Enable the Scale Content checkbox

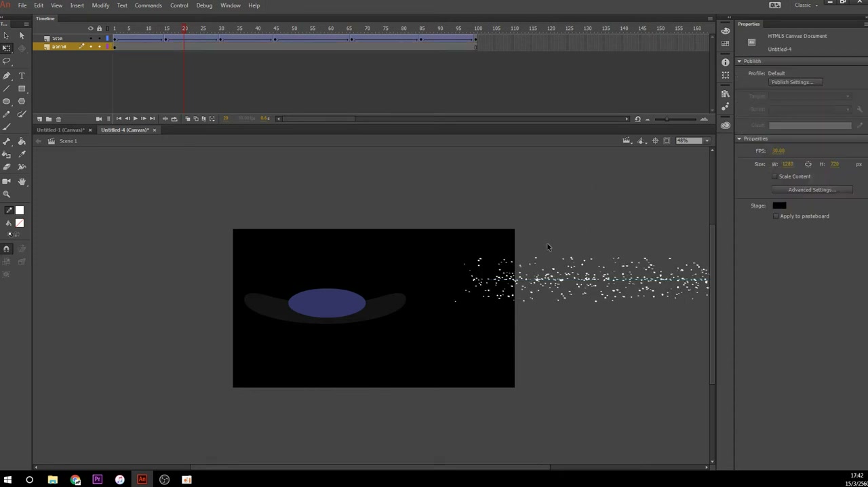(775, 176)
